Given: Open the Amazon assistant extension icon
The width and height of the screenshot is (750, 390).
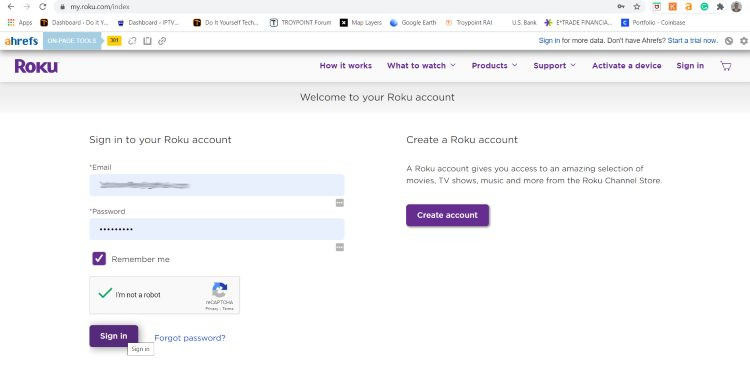Looking at the screenshot, I should coord(688,7).
